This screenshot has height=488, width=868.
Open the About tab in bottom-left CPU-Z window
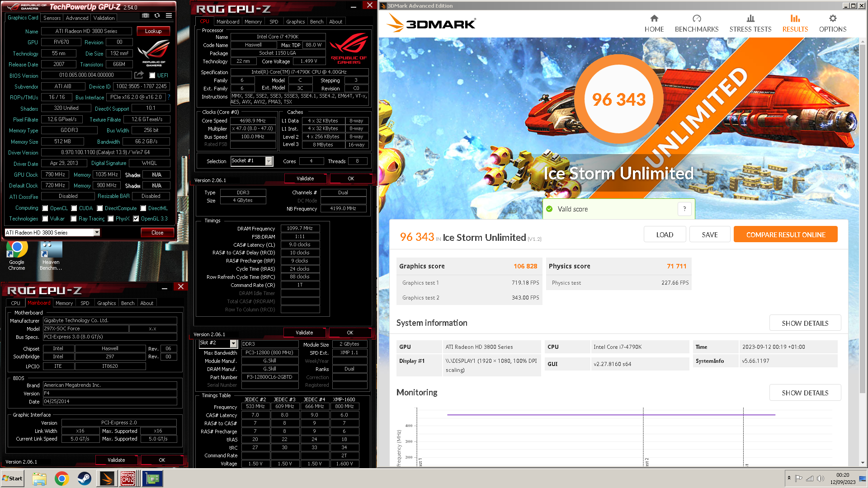click(x=146, y=303)
